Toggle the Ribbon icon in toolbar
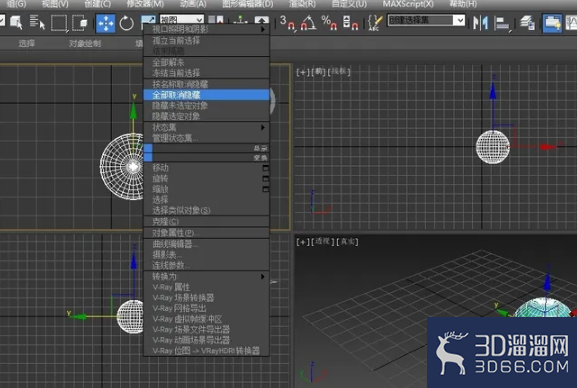This screenshot has width=577, height=388. tap(552, 23)
